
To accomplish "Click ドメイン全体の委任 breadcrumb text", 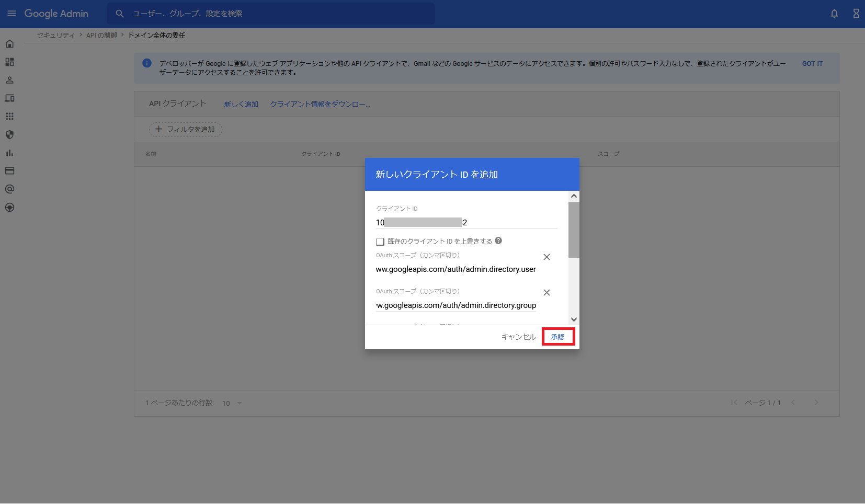I will coord(157,36).
